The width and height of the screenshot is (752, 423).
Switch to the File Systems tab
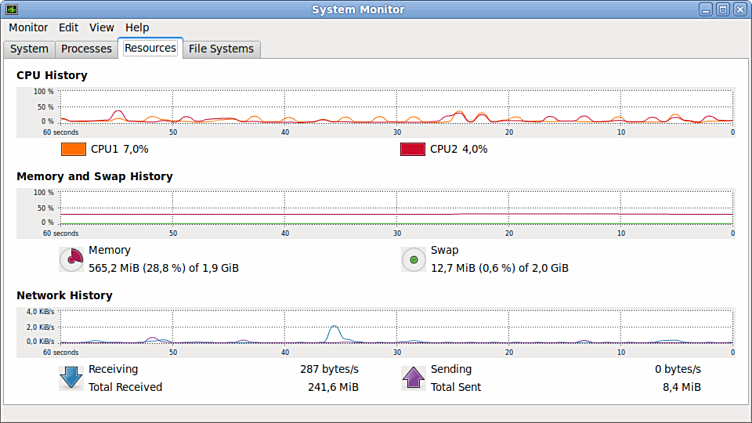click(221, 49)
